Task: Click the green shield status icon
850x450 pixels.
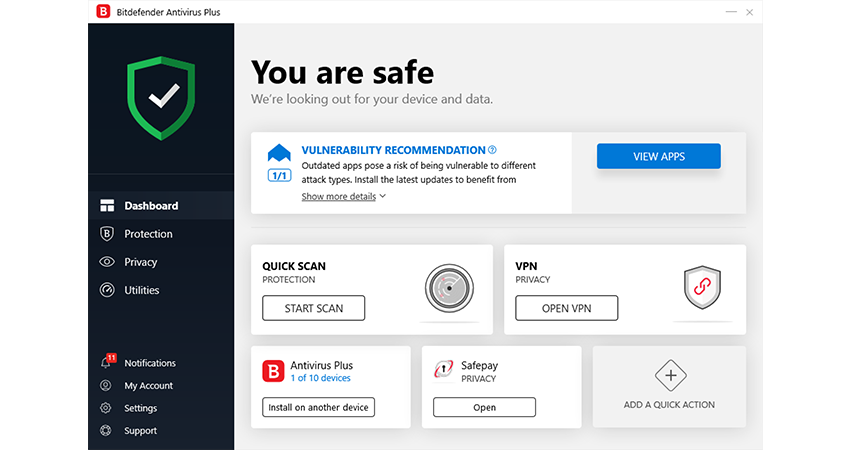Action: click(161, 98)
